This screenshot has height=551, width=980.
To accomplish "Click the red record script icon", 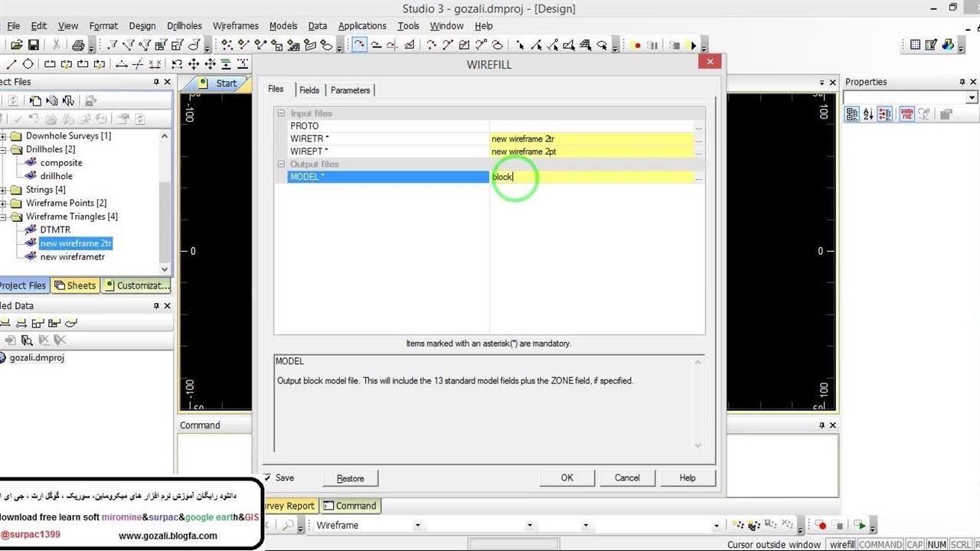I will pos(635,46).
